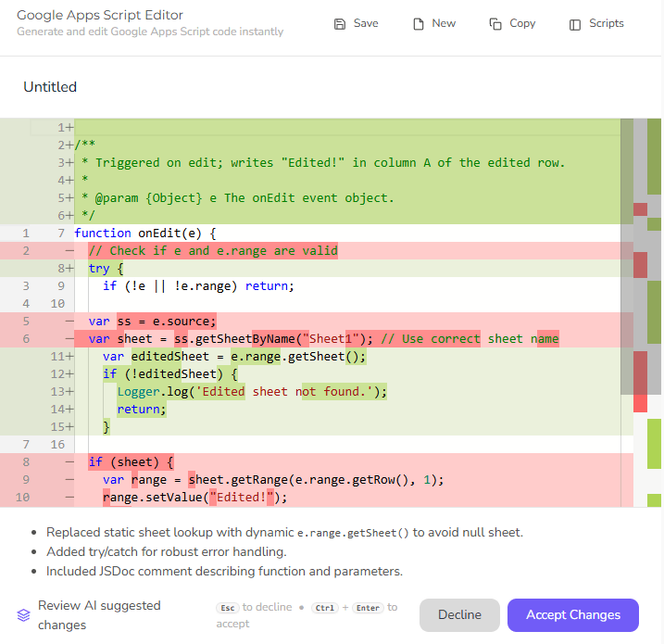664x644 pixels.
Task: Click the removed comment 'Check if e and e.range are valid'
Action: pos(213,251)
